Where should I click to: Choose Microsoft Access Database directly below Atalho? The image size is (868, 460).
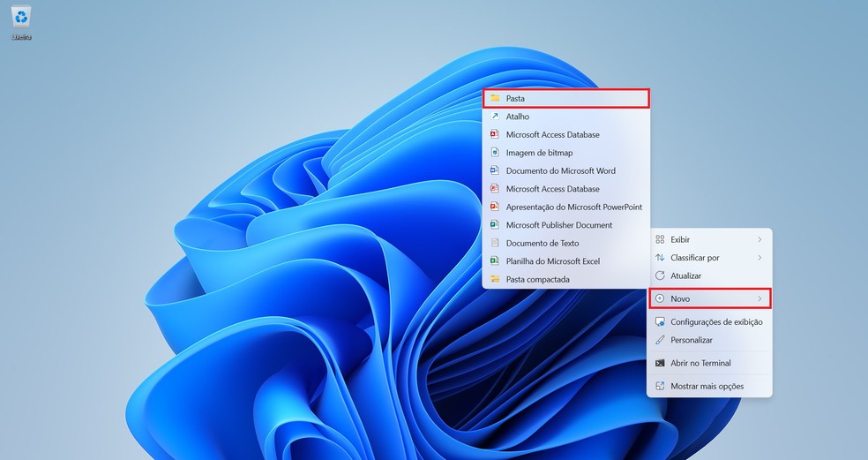coord(565,135)
